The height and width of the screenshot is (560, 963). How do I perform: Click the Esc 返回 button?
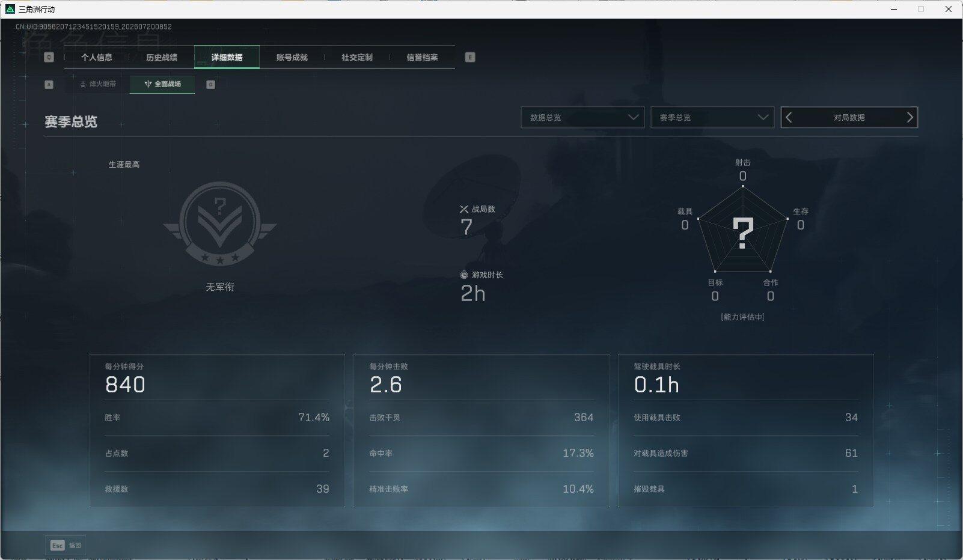coord(65,546)
